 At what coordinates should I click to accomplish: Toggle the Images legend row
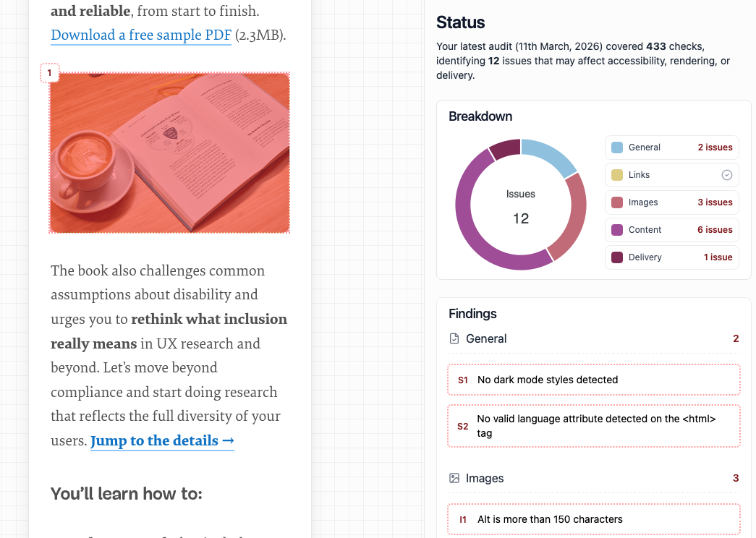[671, 202]
